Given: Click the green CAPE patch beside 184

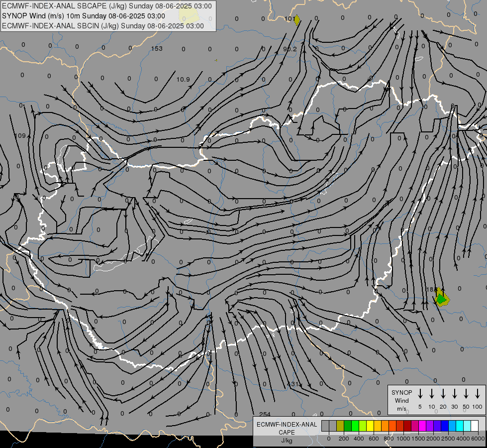Looking at the screenshot, I should 441,299.
